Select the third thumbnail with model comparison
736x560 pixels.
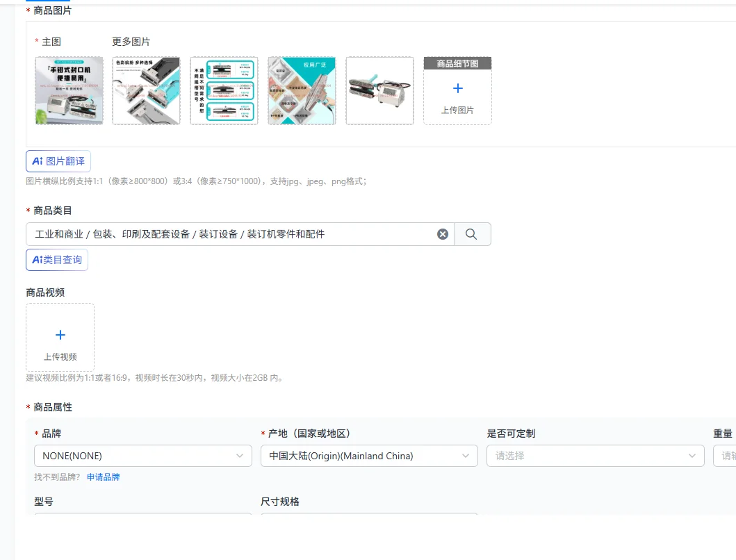click(224, 90)
